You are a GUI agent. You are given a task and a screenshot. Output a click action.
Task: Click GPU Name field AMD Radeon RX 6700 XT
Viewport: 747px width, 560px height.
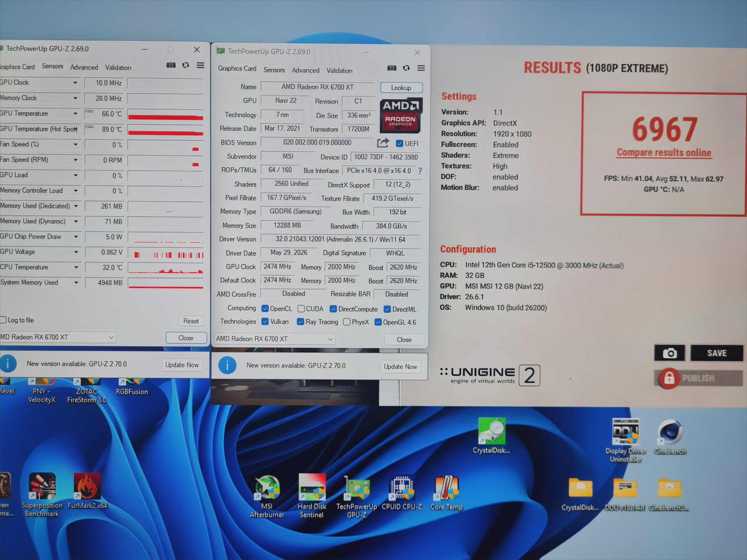tap(318, 87)
